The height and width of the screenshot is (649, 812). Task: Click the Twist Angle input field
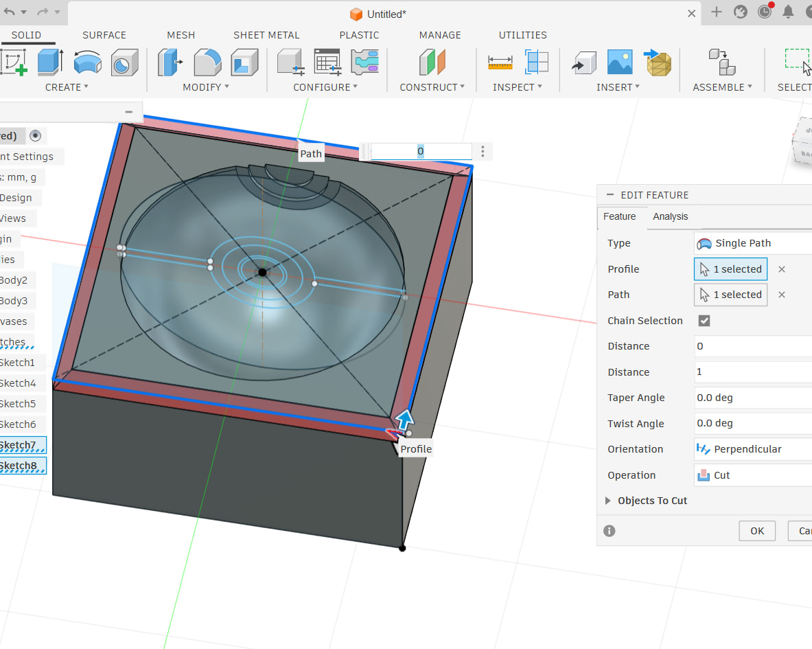pyautogui.click(x=753, y=423)
